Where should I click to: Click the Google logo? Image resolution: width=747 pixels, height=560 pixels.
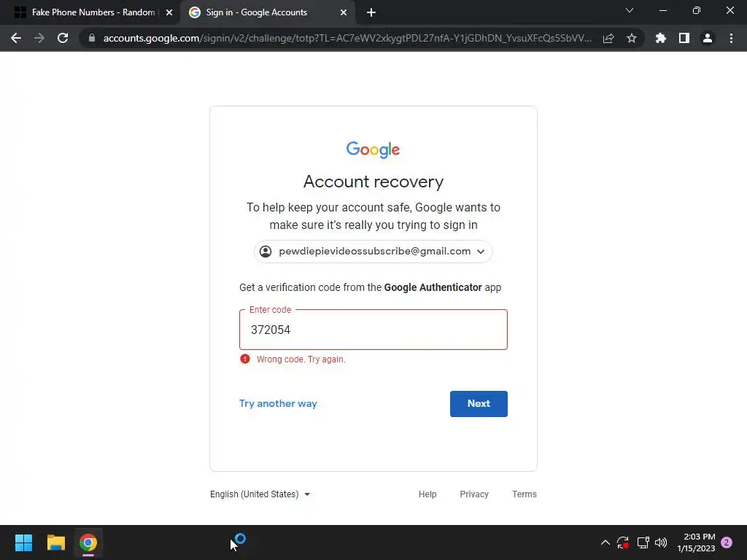[x=373, y=149]
